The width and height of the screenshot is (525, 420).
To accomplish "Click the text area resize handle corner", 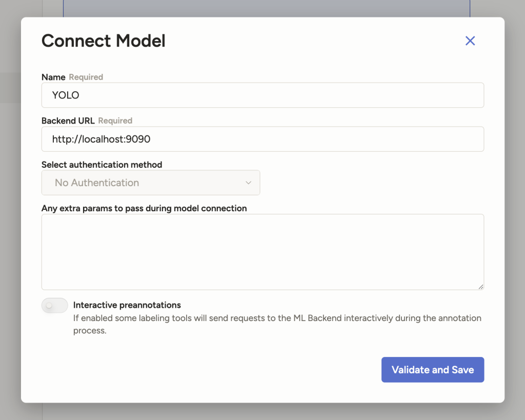I will tap(481, 287).
